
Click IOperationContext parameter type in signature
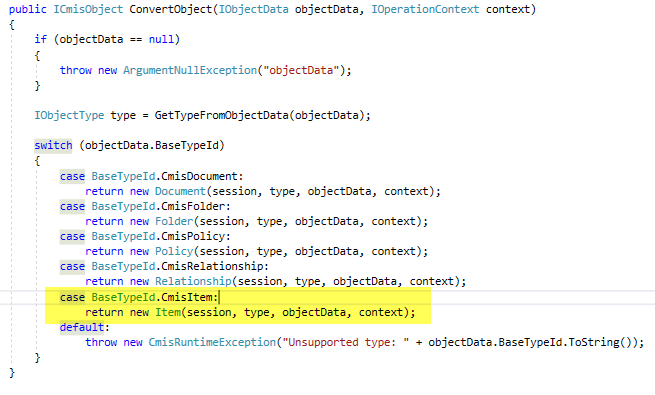coord(425,9)
